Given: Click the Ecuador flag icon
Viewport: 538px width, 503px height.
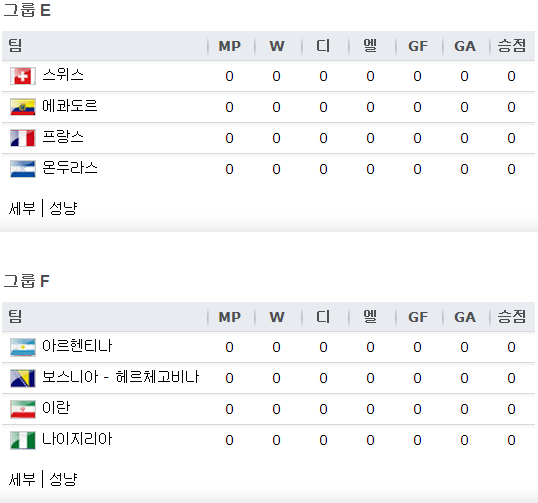Looking at the screenshot, I should (x=23, y=107).
